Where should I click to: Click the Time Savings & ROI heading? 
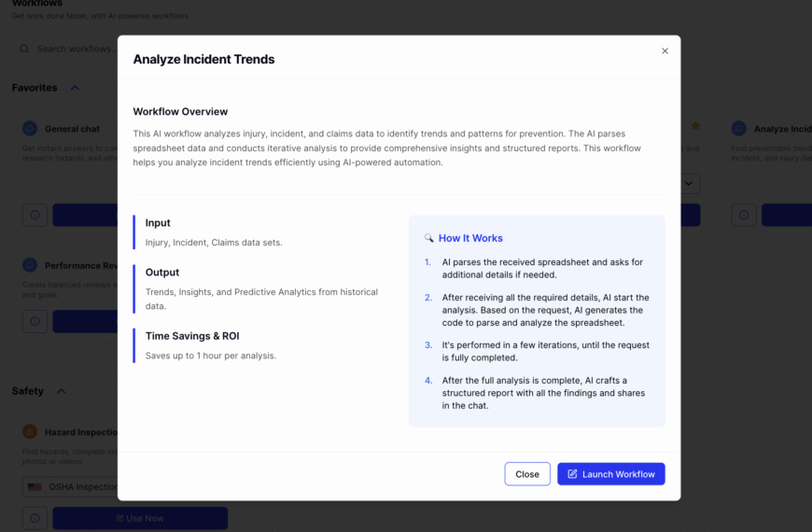(x=192, y=336)
